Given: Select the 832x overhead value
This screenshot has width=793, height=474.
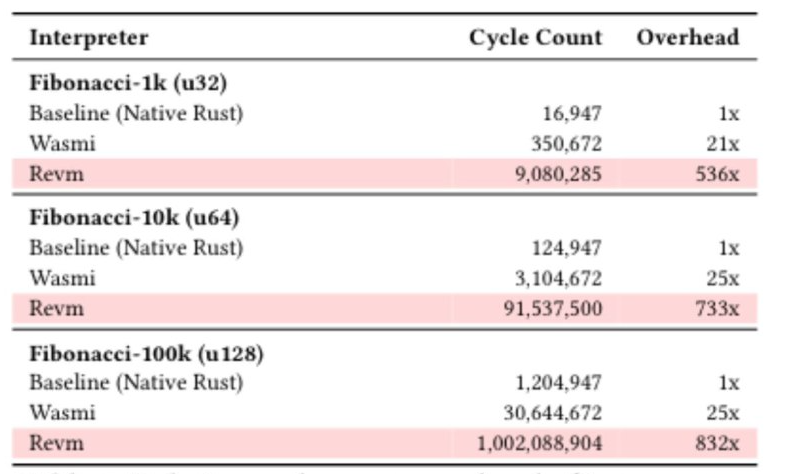Looking at the screenshot, I should 717,442.
